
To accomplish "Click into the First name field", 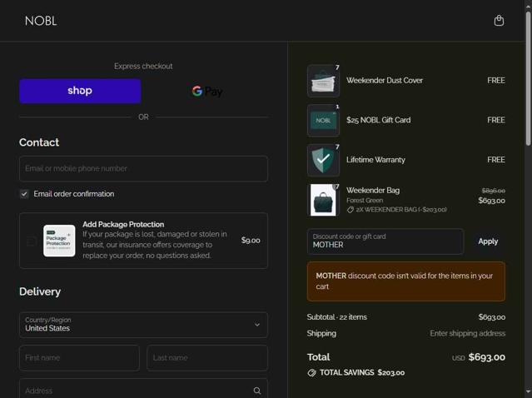I will coord(79,358).
